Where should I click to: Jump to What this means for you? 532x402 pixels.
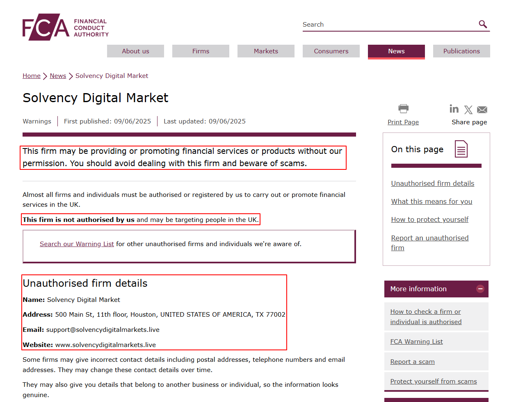pyautogui.click(x=432, y=201)
